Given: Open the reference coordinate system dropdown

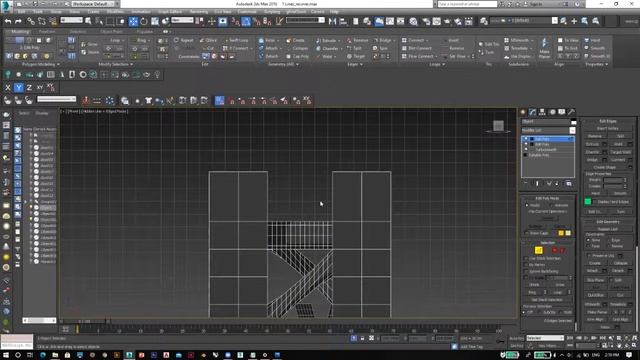Looking at the screenshot, I should [182, 20].
